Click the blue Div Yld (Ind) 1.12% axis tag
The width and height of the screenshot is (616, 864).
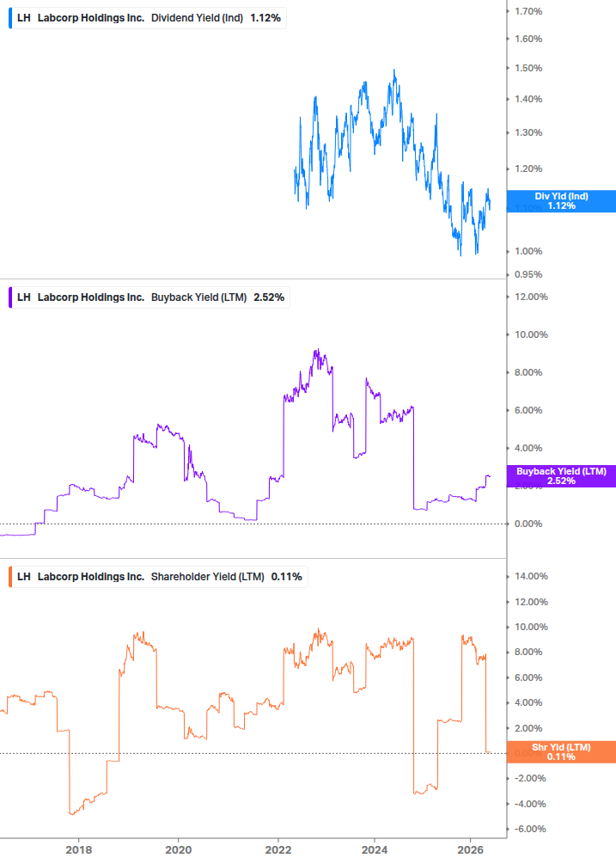561,201
